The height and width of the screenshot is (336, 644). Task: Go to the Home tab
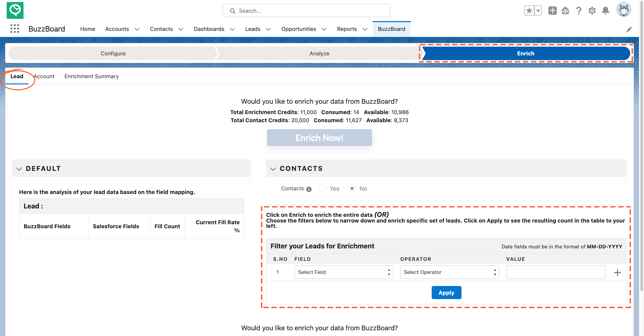(88, 29)
